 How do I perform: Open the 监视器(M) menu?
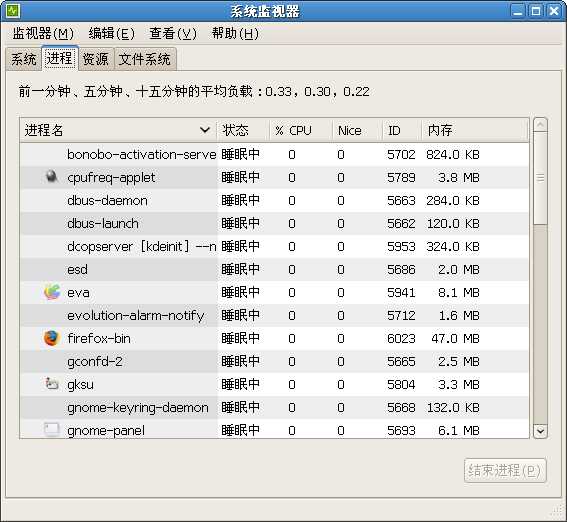click(43, 34)
